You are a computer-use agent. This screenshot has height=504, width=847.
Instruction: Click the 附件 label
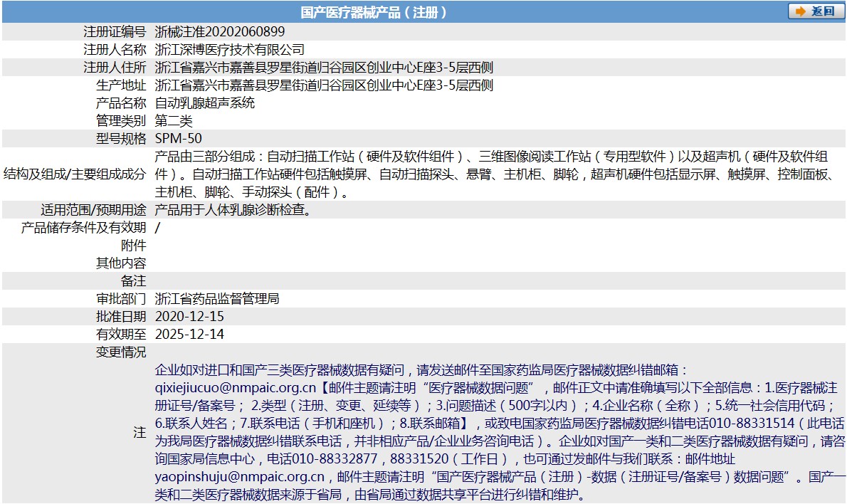[x=133, y=246]
